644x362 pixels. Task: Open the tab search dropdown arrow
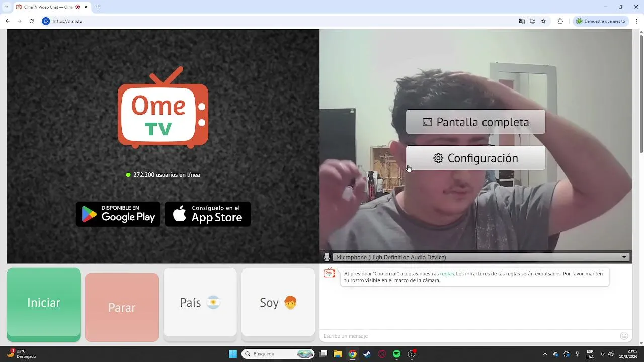7,7
